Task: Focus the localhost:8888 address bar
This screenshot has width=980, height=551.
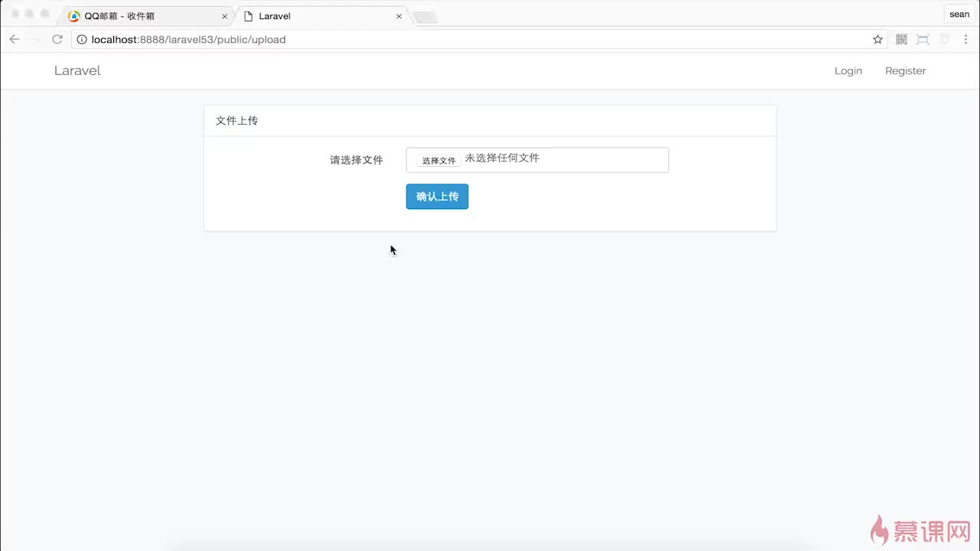Action: tap(478, 39)
